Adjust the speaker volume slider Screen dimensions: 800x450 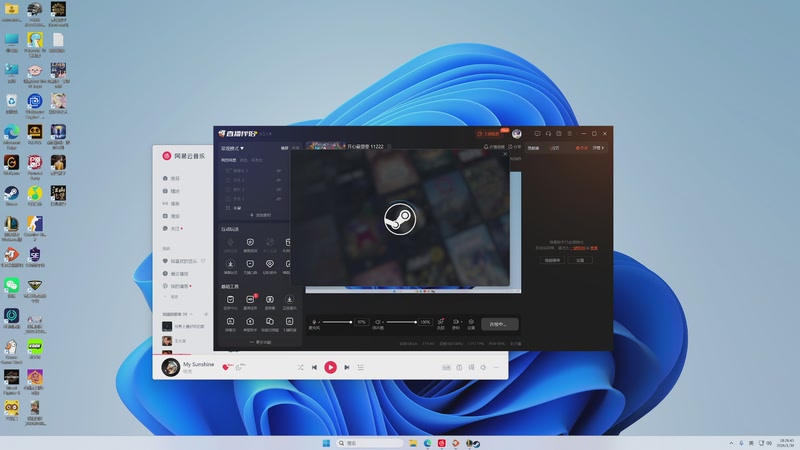[402, 322]
